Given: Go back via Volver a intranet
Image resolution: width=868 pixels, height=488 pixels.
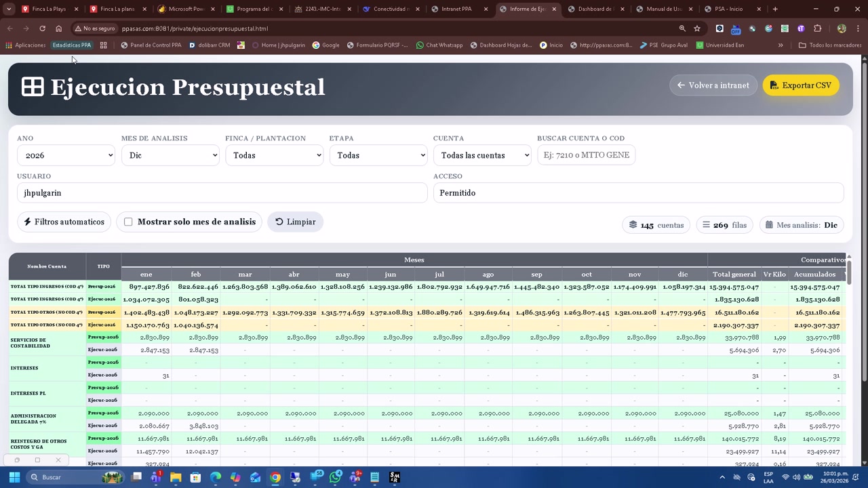Looking at the screenshot, I should [713, 85].
